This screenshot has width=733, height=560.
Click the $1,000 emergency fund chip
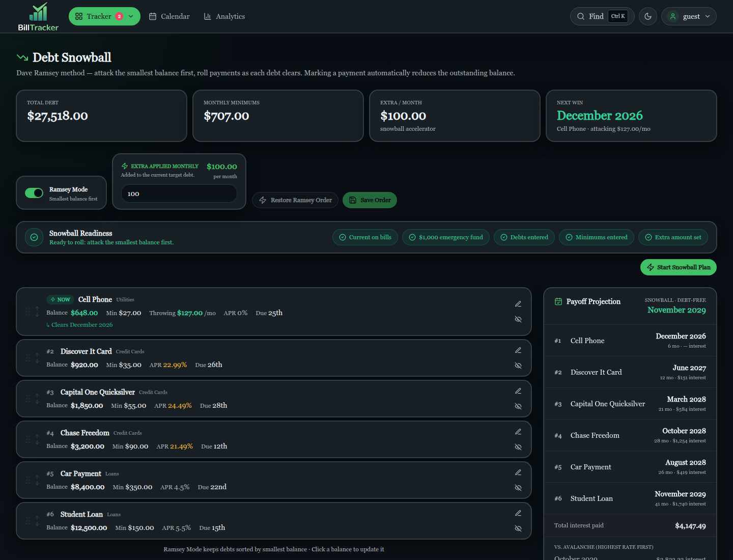[446, 237]
